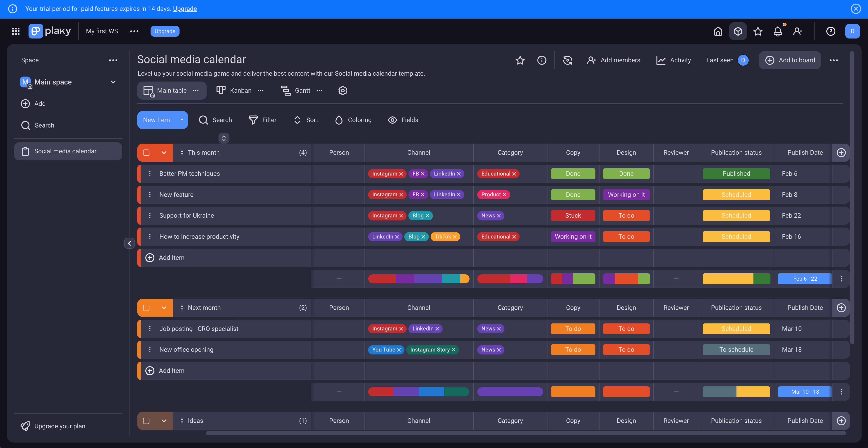The width and height of the screenshot is (868, 448).
Task: Open Gantt view options
Action: 319,90
